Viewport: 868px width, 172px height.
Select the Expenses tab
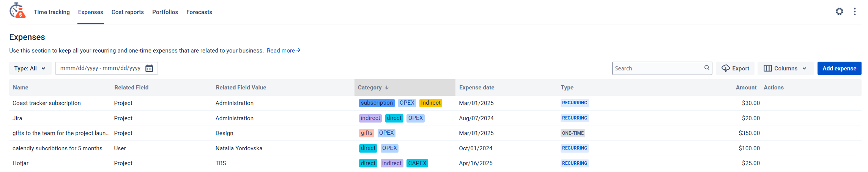click(90, 12)
